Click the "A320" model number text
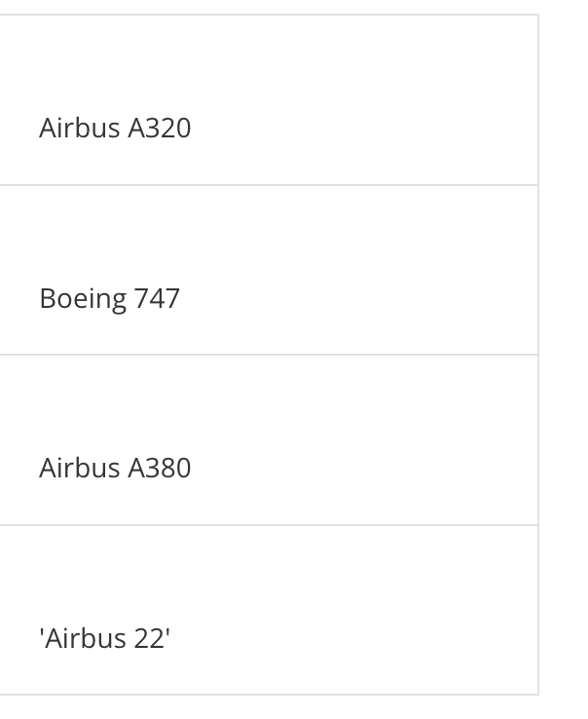The width and height of the screenshot is (588, 719). (x=160, y=128)
